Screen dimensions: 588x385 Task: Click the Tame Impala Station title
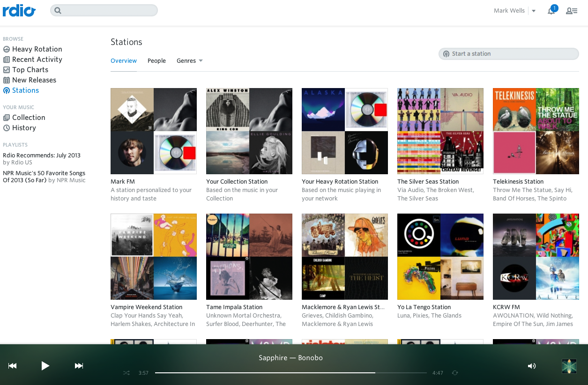234,307
